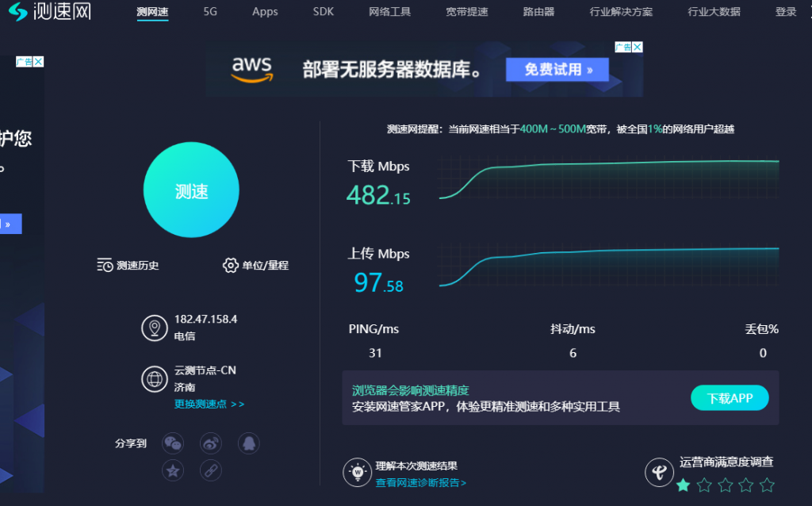This screenshot has width=812, height=506.
Task: Open 查看网速诊断报告 link
Action: pyautogui.click(x=421, y=482)
